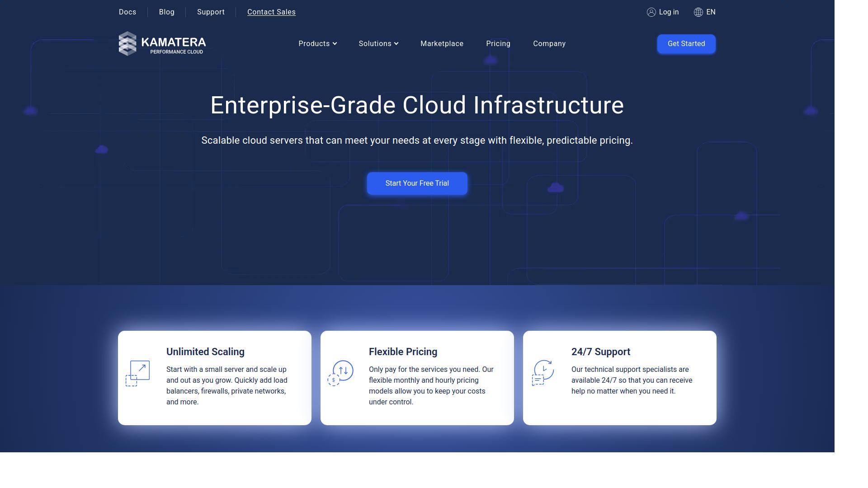This screenshot has width=868, height=488.
Task: Open the Company menu item
Action: pos(549,44)
